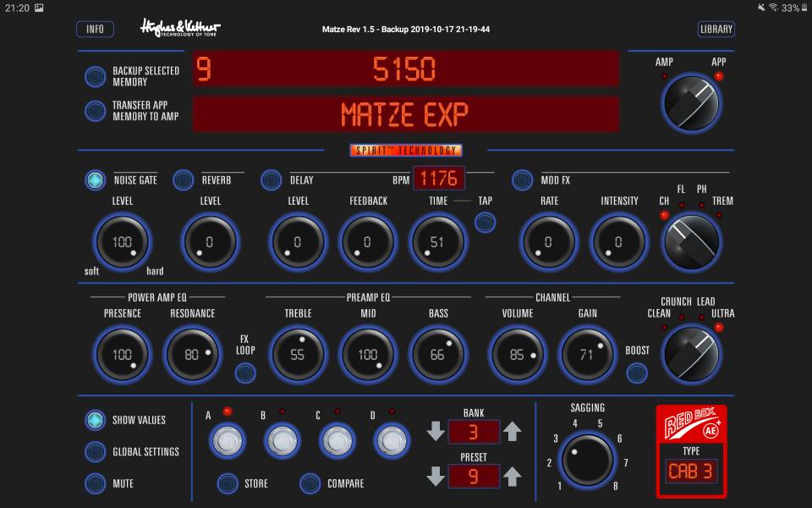Select the Chorus (CH) mod indicator LED
Image resolution: width=812 pixels, height=508 pixels.
pos(665,214)
